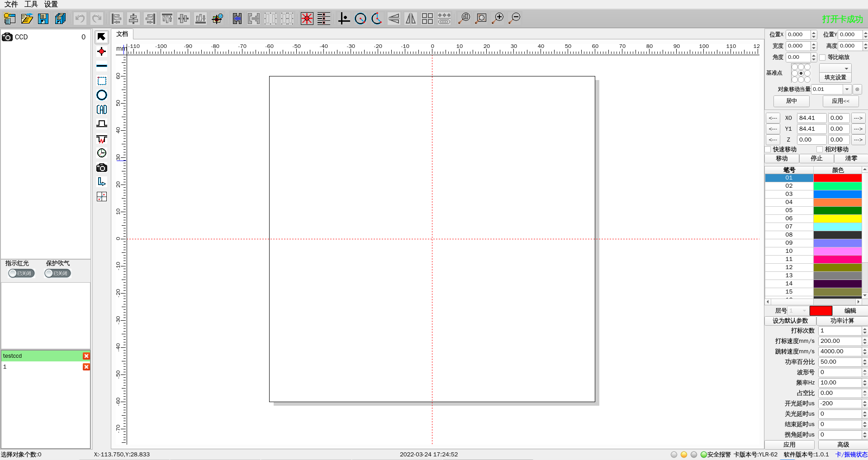Screen dimensions: 868x460
Task: Open the 设置 menu
Action: coord(51,4)
